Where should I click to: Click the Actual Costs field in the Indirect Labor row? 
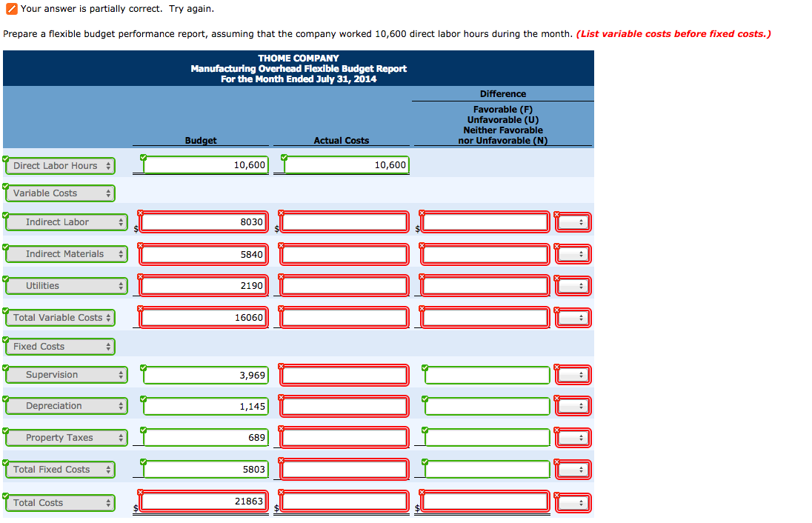(344, 221)
